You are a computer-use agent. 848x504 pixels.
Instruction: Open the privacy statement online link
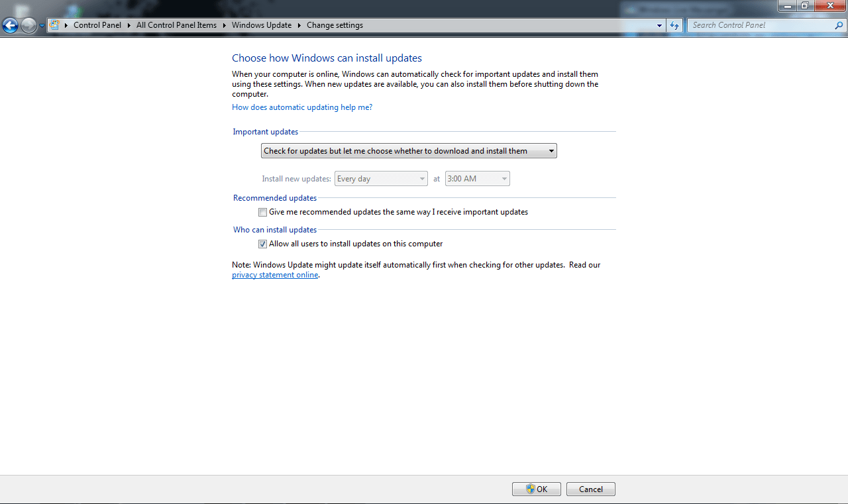pyautogui.click(x=275, y=275)
